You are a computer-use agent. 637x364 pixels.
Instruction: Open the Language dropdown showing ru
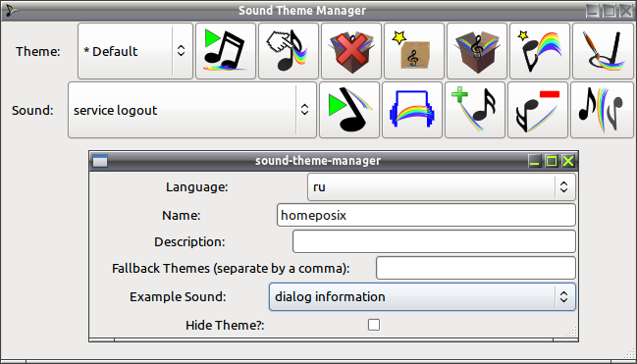pos(441,186)
